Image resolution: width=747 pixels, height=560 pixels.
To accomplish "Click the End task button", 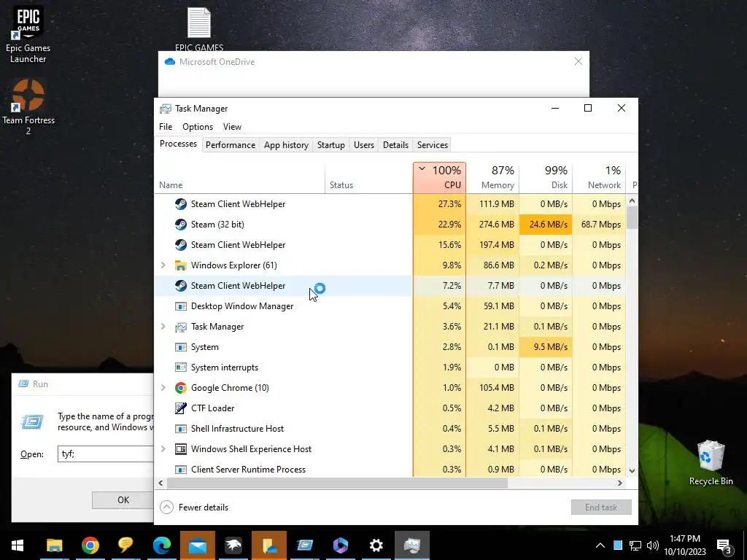I will coord(601,507).
